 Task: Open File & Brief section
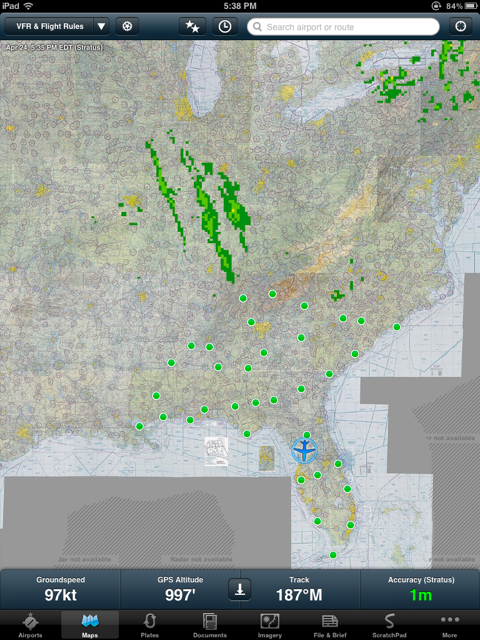point(330,625)
